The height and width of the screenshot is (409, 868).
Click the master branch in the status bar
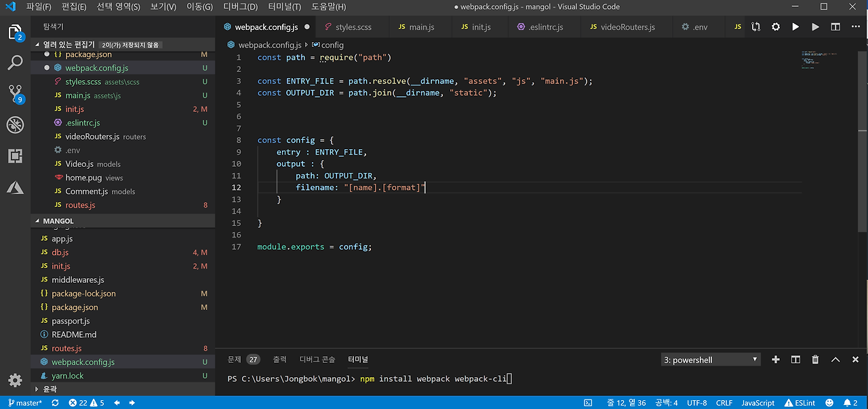[x=25, y=403]
